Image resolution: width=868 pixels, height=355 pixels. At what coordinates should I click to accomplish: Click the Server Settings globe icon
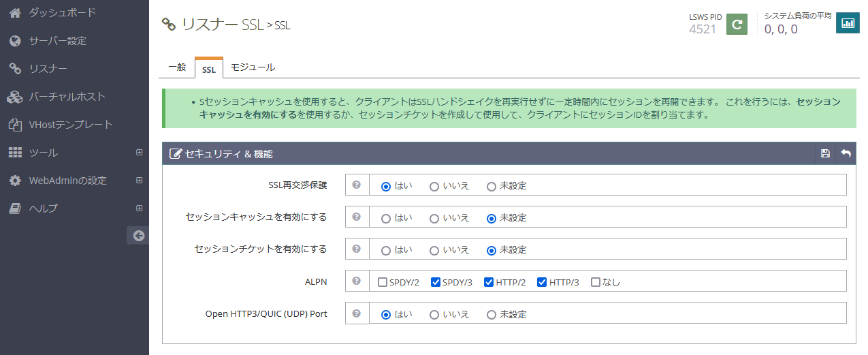point(15,41)
